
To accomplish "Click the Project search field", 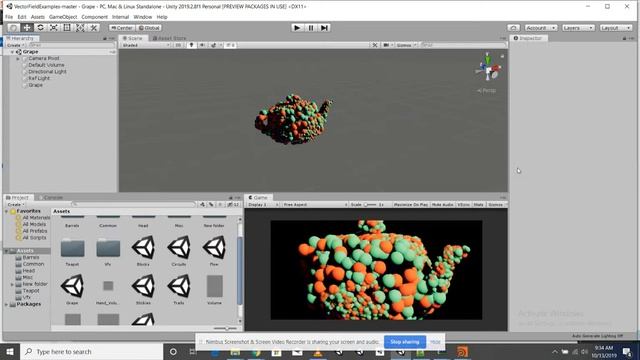I will pos(134,204).
